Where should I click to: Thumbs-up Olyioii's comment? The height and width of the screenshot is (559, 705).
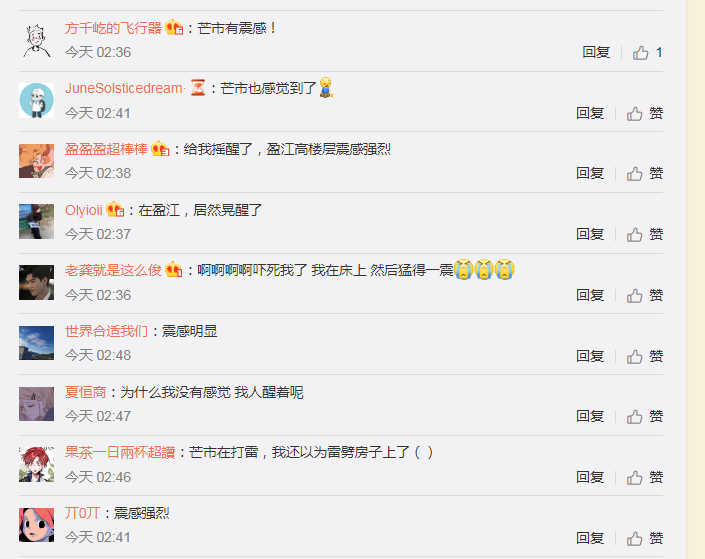click(x=645, y=234)
